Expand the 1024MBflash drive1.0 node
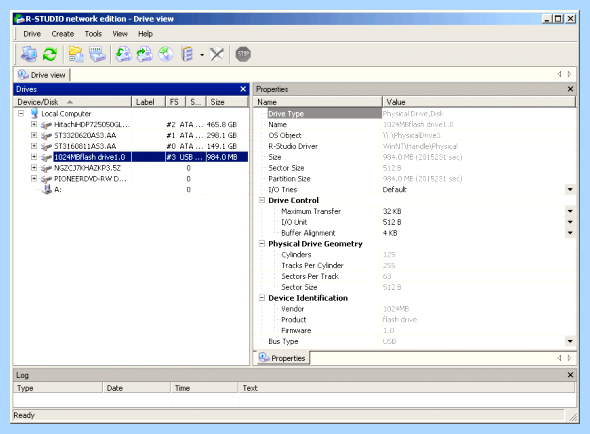Image resolution: width=590 pixels, height=434 pixels. click(x=34, y=157)
